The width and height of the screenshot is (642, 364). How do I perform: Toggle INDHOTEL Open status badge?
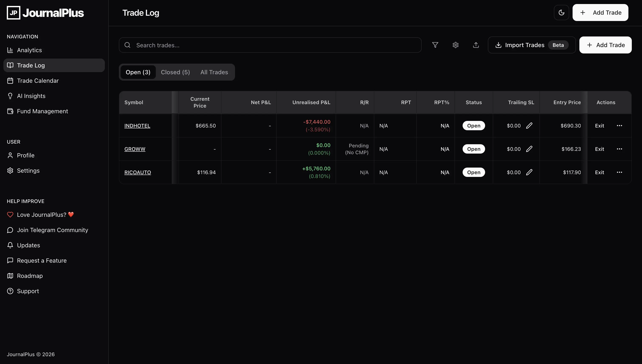(x=474, y=126)
